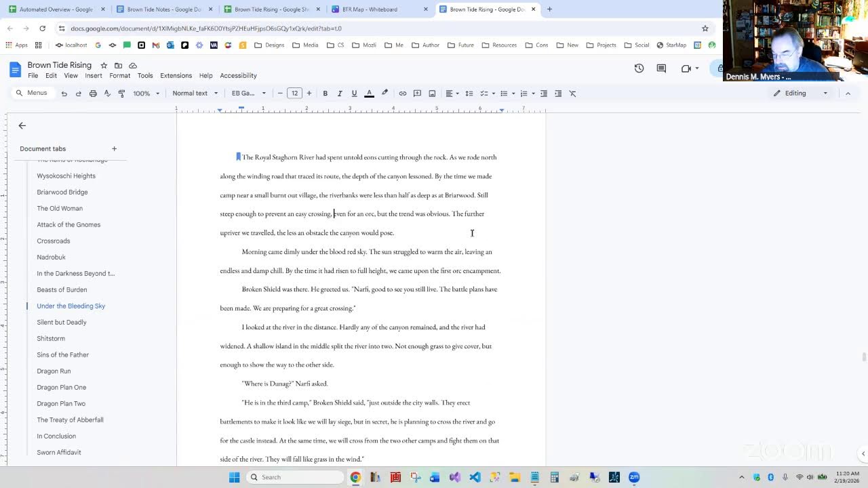This screenshot has height=488, width=868.
Task: Open The Treaty of Abberfall tab
Action: (x=71, y=420)
